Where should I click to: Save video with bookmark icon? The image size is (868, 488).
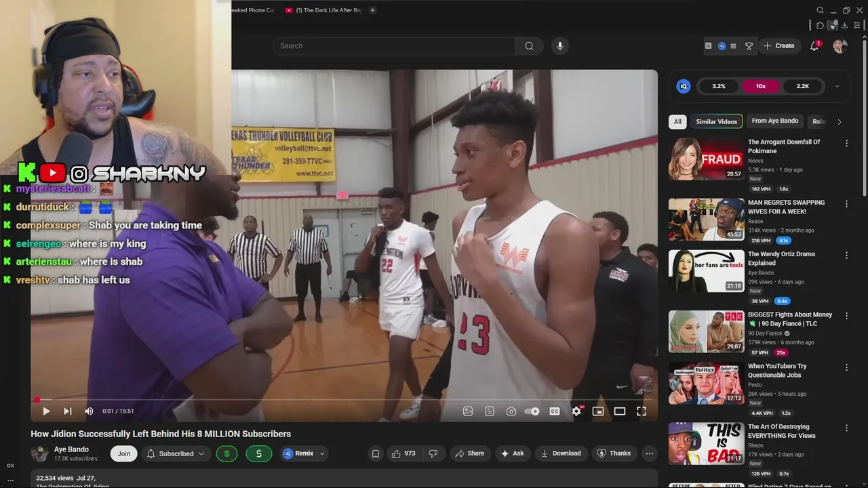(x=375, y=453)
